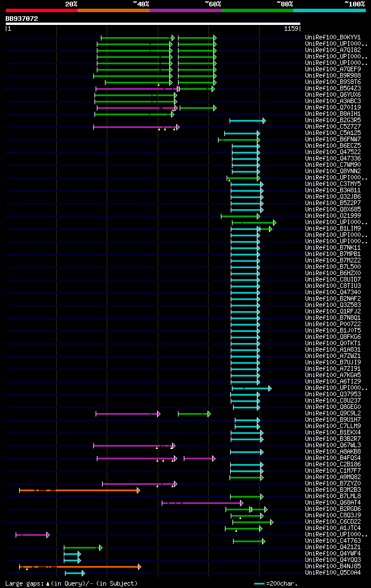The height and width of the screenshot is (588, 371).
Task: Click the orange alignment bar for UniRef100_B3M2B3
Action: [x=79, y=491]
